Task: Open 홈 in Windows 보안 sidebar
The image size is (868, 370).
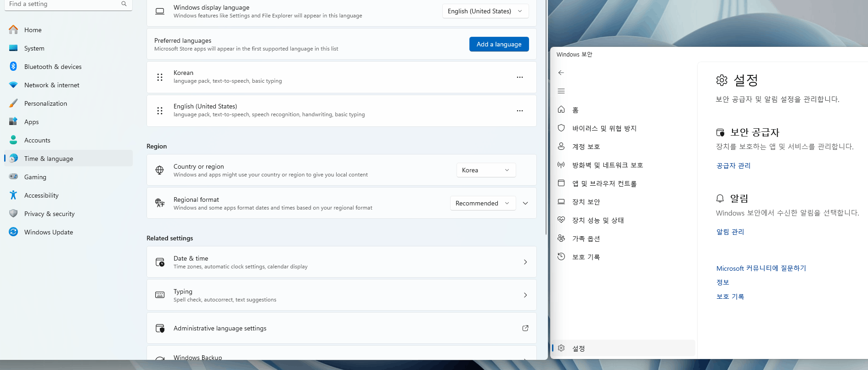Action: [624, 110]
